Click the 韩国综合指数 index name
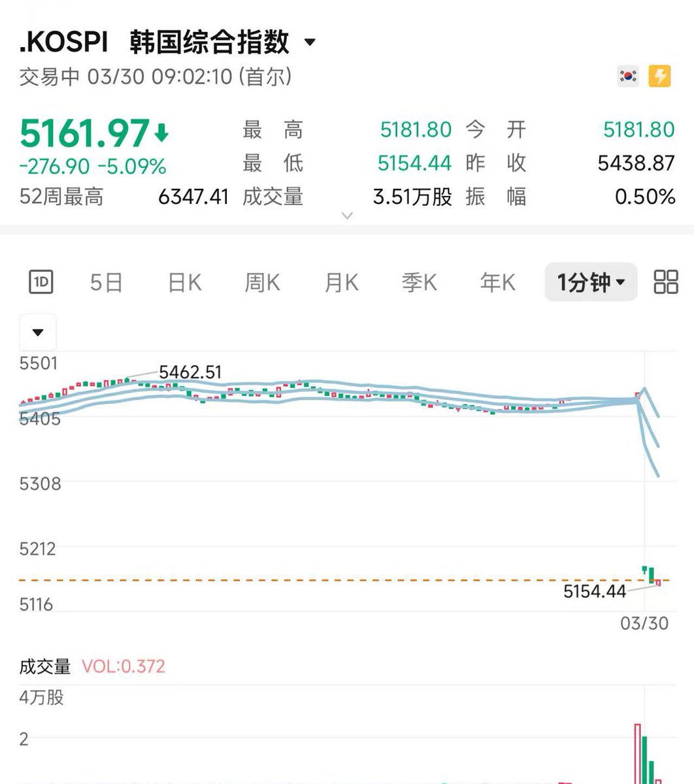Image resolution: width=694 pixels, height=784 pixels. coord(209,42)
